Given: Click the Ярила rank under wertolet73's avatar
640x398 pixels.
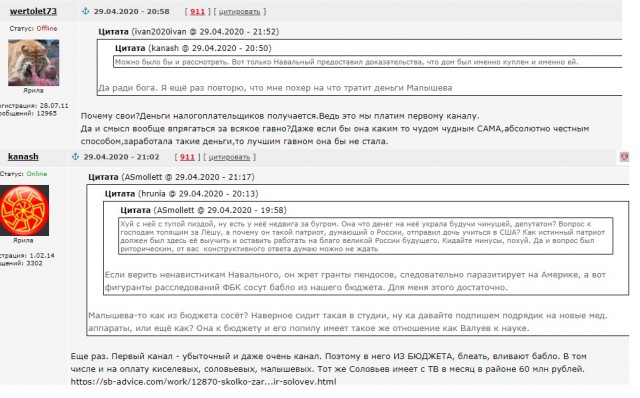Looking at the screenshot, I should 33,90.
